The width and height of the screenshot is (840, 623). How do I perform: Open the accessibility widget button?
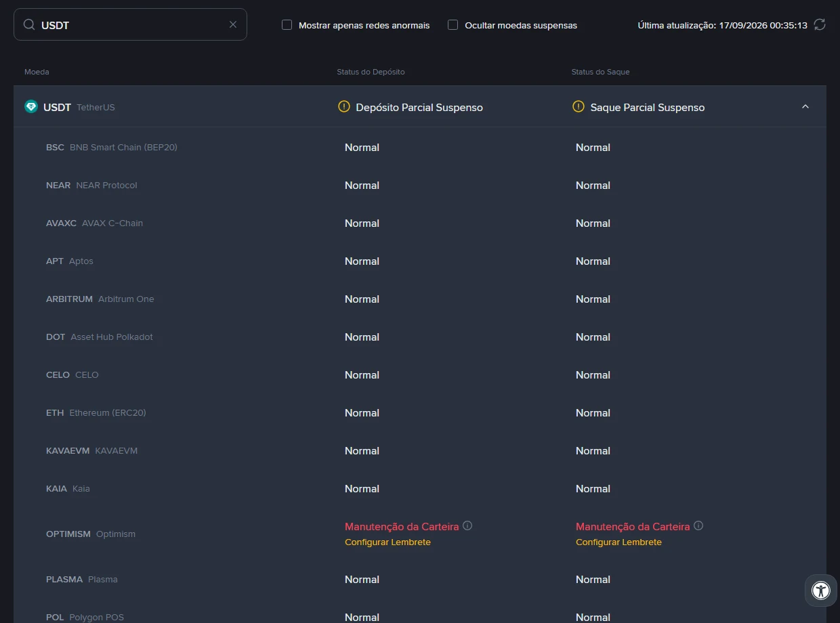[821, 590]
